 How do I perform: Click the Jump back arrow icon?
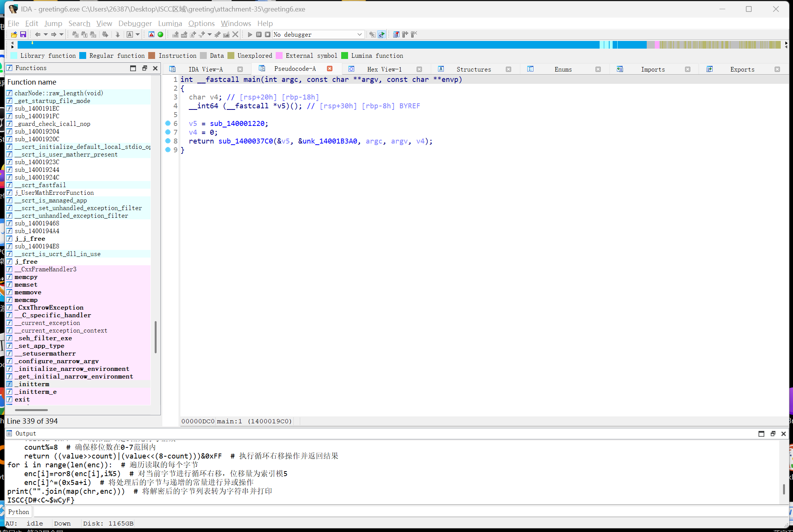point(37,34)
